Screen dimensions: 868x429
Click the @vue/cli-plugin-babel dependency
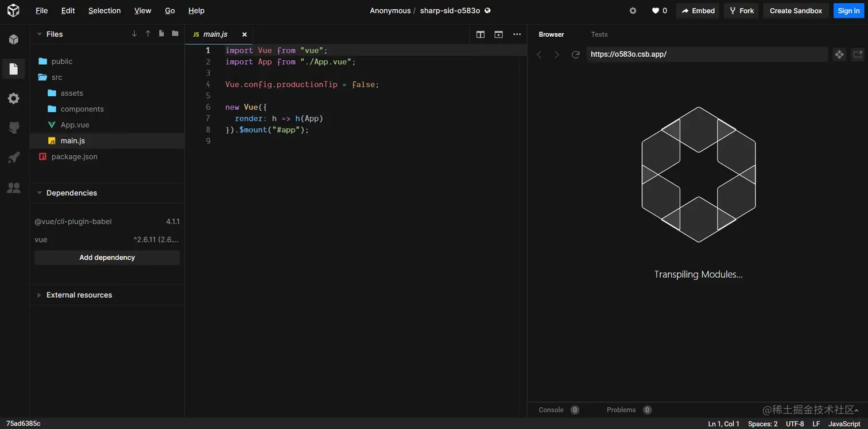107,221
